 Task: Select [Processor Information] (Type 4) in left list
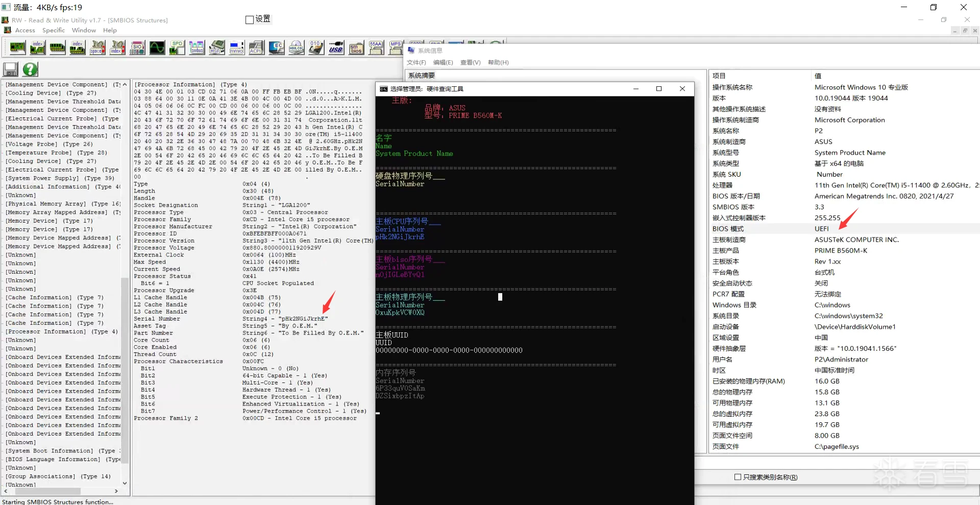pyautogui.click(x=61, y=331)
